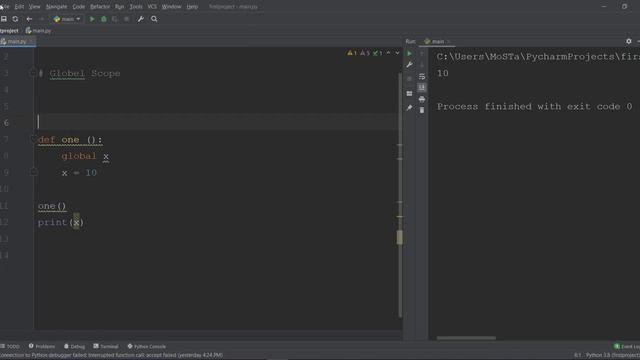Clear Run console with trash icon
The width and height of the screenshot is (640, 360).
(422, 110)
